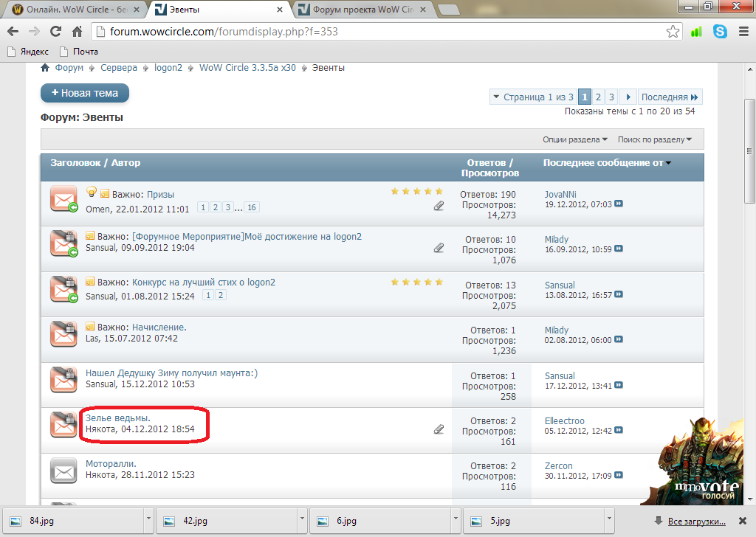Sort by Ответов column header
Viewport: 756px width, 537px height.
[x=487, y=163]
